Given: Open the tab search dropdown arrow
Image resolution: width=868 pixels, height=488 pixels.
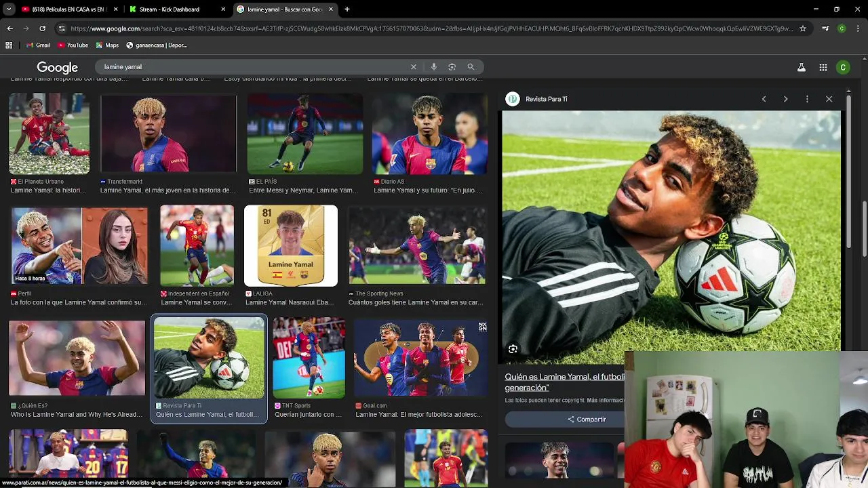Looking at the screenshot, I should [x=9, y=9].
